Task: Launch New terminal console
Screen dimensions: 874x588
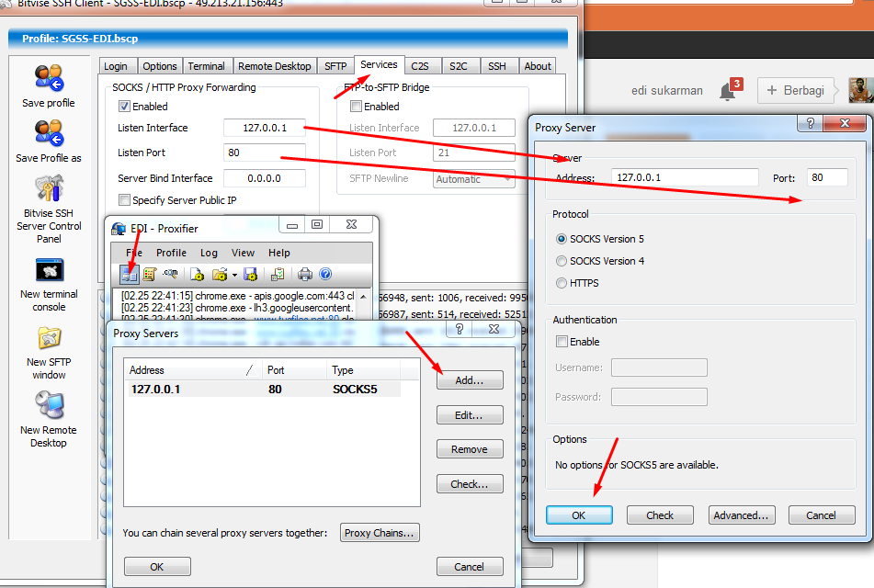Action: [49, 270]
